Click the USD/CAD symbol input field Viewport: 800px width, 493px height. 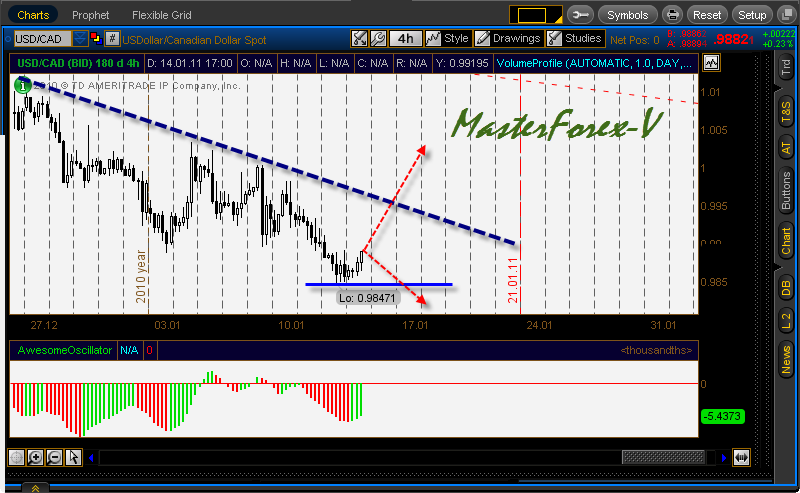pyautogui.click(x=42, y=39)
